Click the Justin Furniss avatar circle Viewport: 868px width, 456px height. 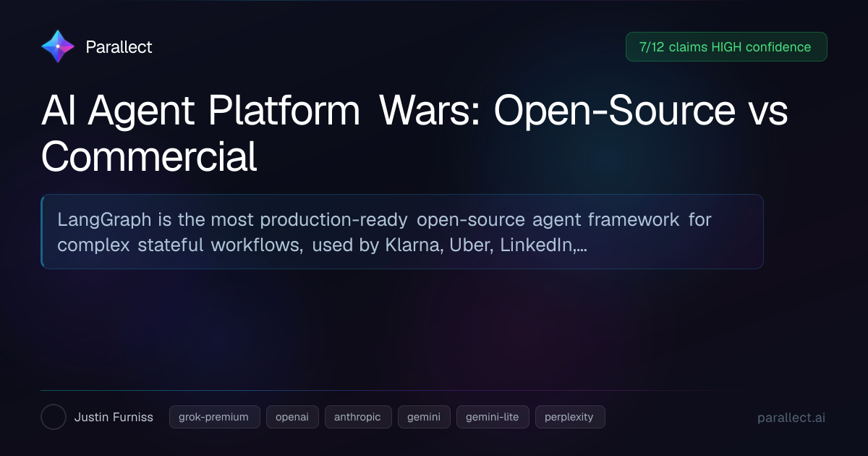pos(54,417)
